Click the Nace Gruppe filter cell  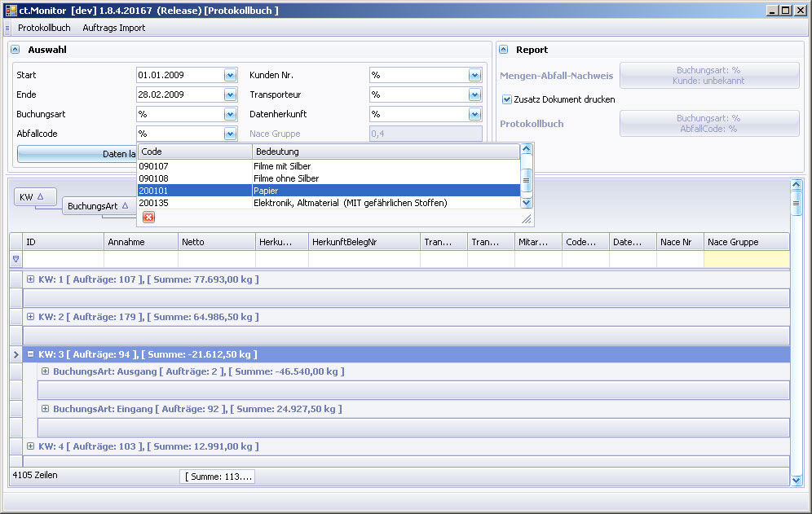click(746, 259)
